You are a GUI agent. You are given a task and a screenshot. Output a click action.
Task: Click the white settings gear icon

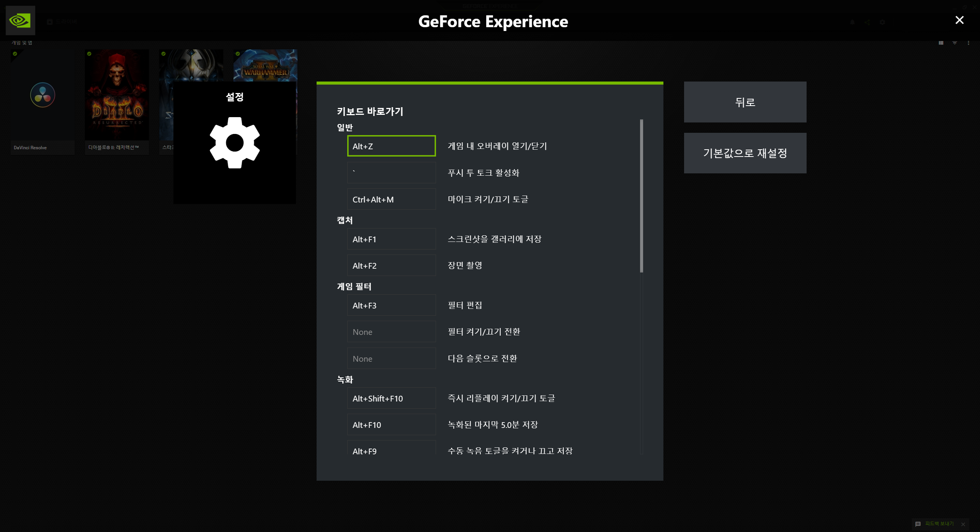[x=235, y=143]
